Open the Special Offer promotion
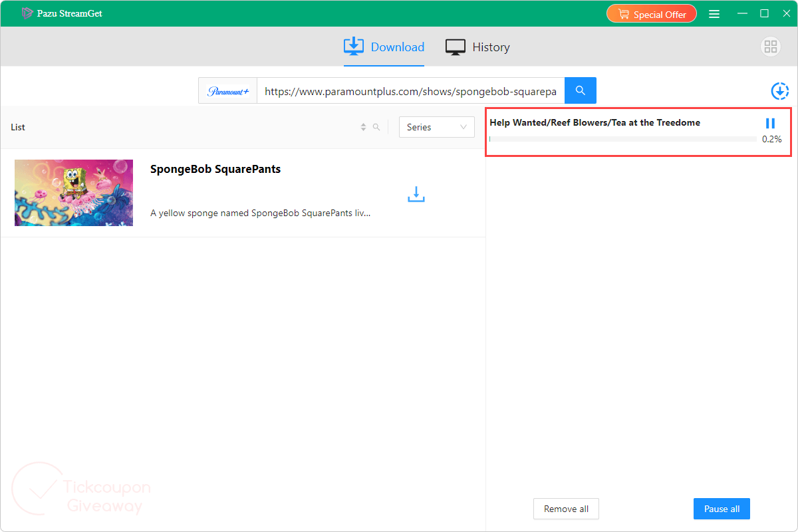 click(x=652, y=14)
